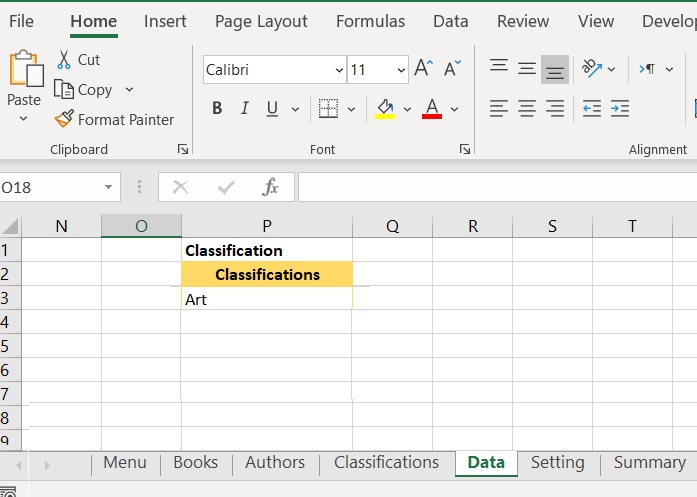Click the Paste clipboard icon
The width and height of the screenshot is (697, 497).
pos(23,70)
